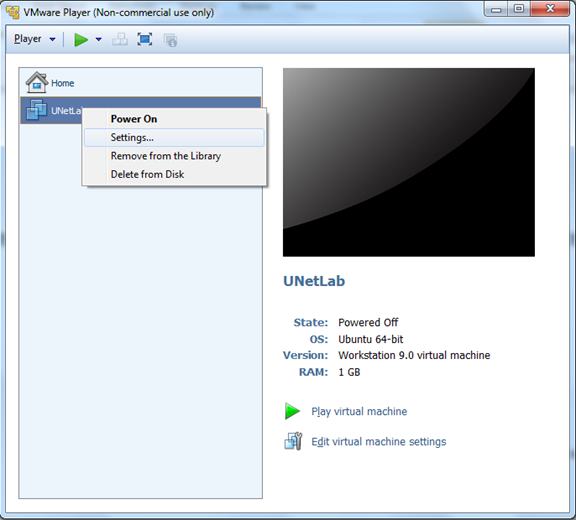This screenshot has height=520, width=576.
Task: Close the VMware Player window
Action: 550,9
